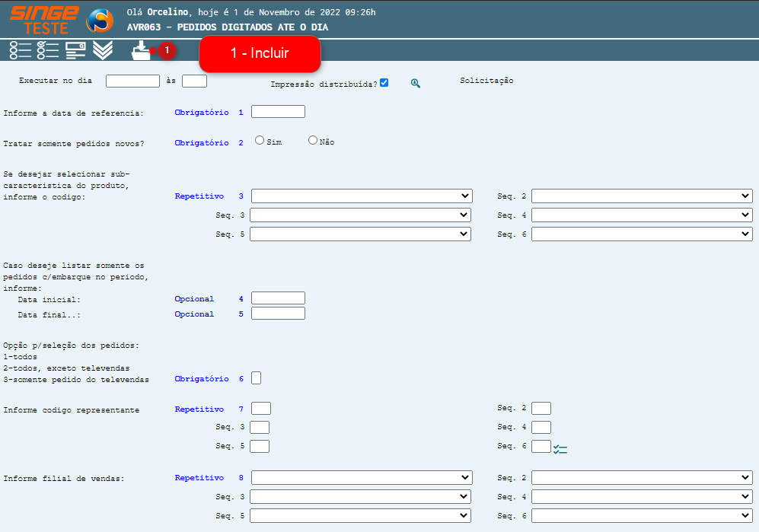Open the form search icon in toolbar

pos(75,50)
